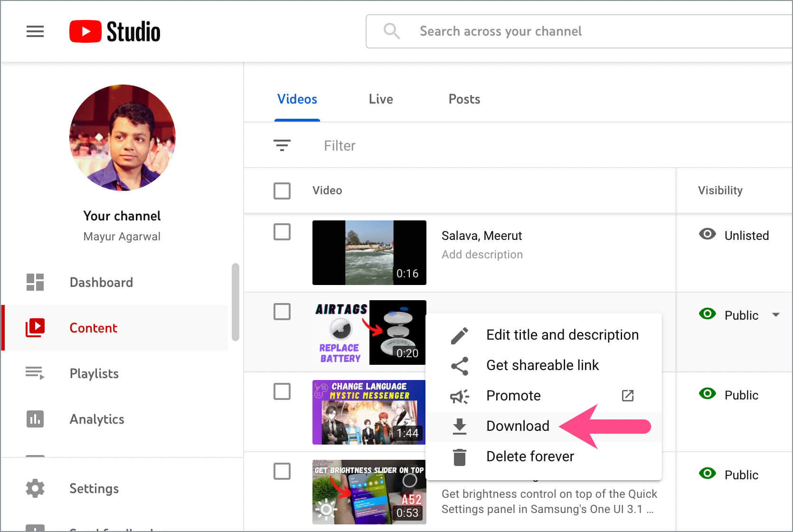The width and height of the screenshot is (793, 532).
Task: Open Analytics in the sidebar
Action: 97,419
